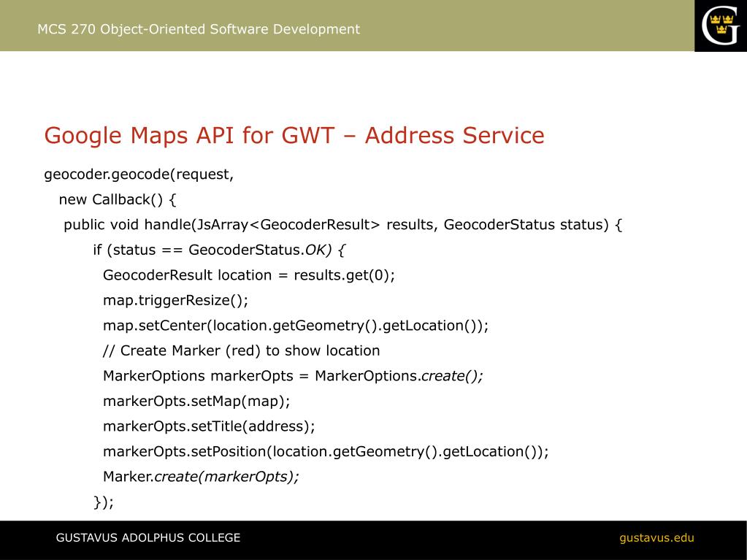747x560 pixels.
Task: Click the GUSTAVUS ADOLPHUS COLLEGE footer text
Action: click(148, 537)
